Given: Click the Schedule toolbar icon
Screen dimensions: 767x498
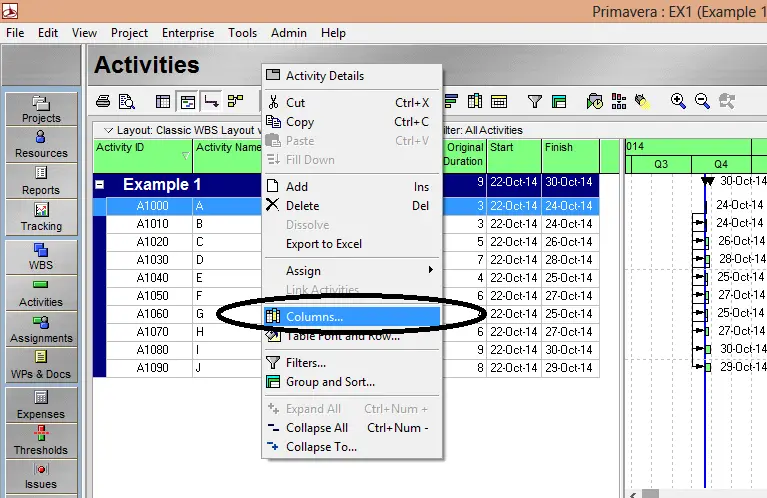Looking at the screenshot, I should pos(595,101).
